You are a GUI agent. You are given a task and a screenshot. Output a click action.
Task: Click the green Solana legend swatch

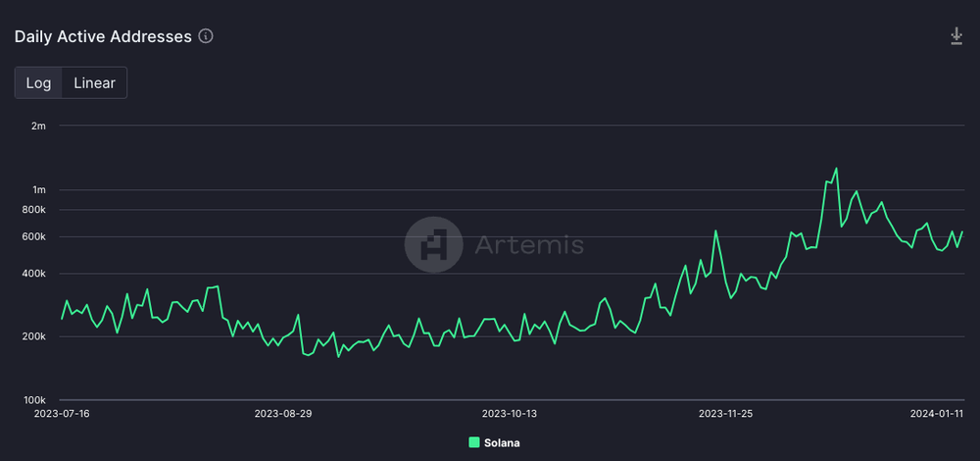(474, 442)
